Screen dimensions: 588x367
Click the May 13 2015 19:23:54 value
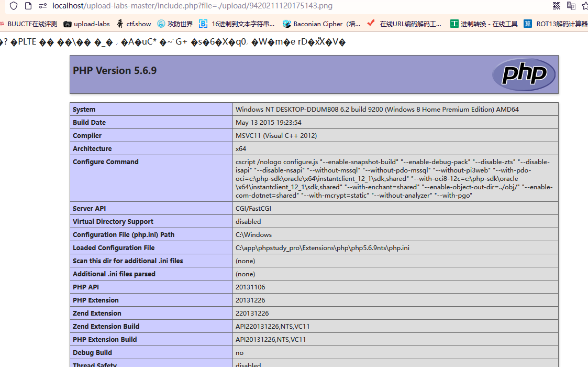[x=269, y=123]
